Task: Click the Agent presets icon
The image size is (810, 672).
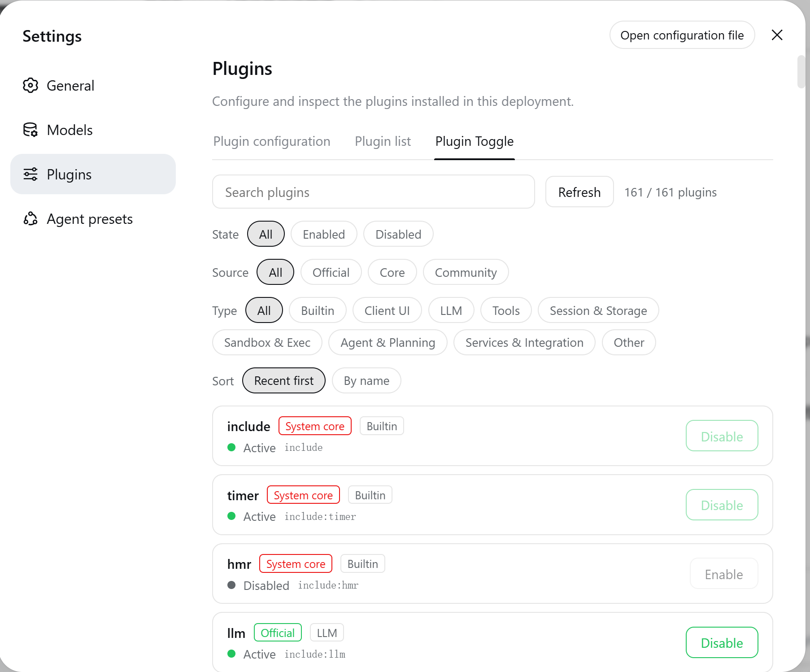Action: [x=30, y=218]
